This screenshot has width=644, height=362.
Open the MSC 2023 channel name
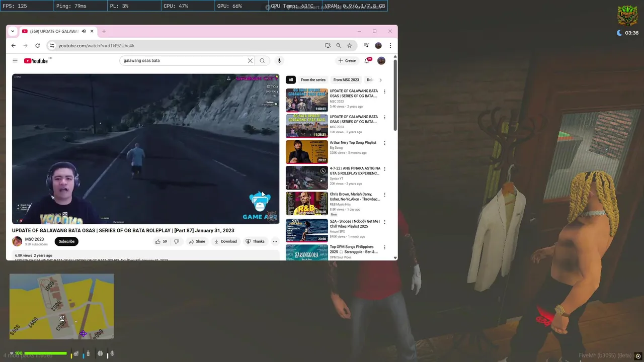(x=34, y=239)
